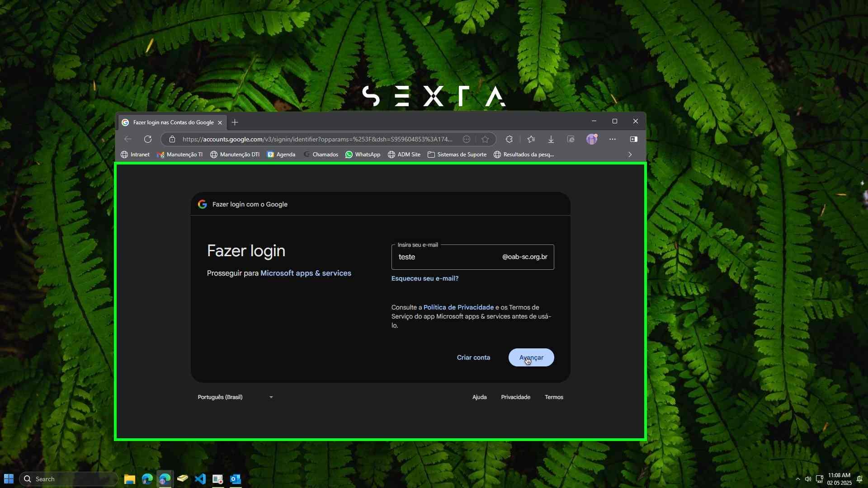Open Visual Studio Code from the taskbar
The width and height of the screenshot is (868, 488).
point(200,479)
